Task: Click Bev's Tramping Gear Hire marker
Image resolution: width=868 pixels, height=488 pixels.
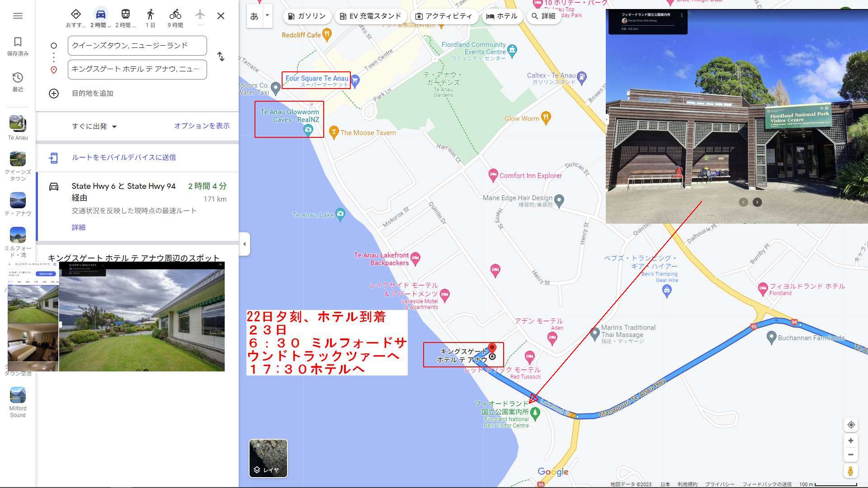Action: (x=667, y=291)
